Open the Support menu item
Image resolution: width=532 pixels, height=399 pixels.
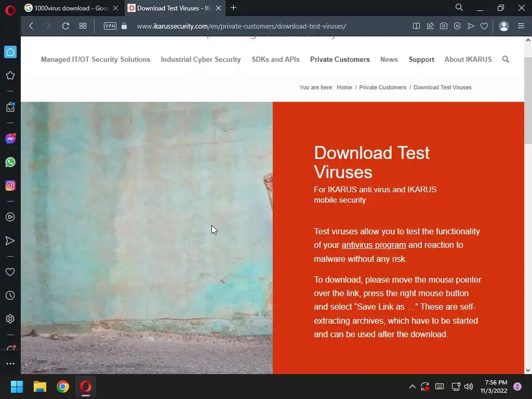tap(421, 59)
